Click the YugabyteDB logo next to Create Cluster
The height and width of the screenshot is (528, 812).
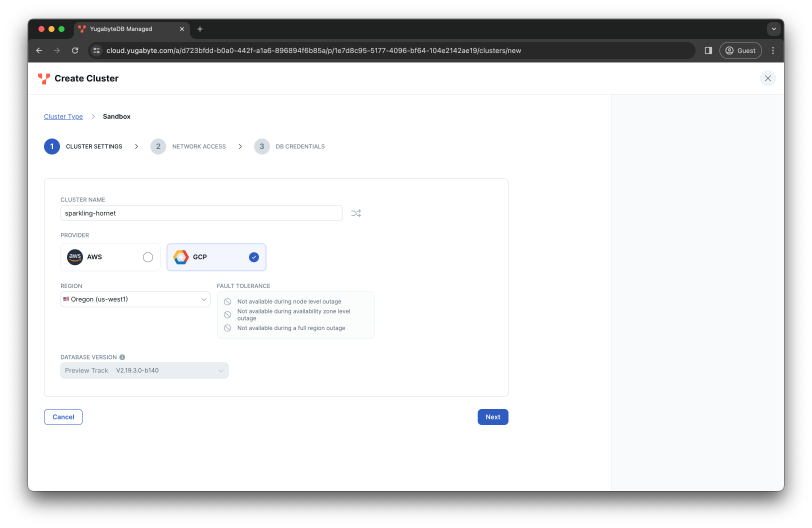43,78
